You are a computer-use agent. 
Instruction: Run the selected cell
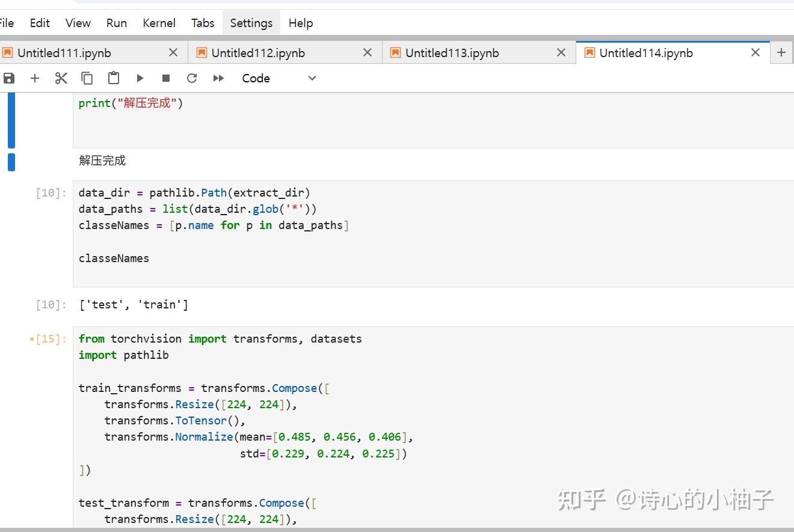[140, 78]
